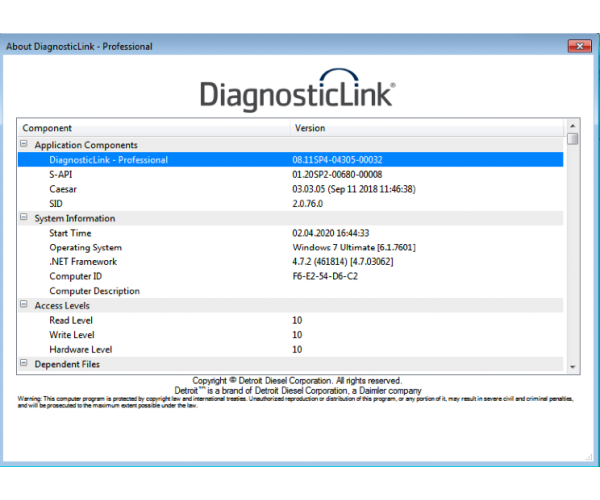Screen dimensions: 600x500
Task: Select the Operating System row
Action: pyautogui.click(x=290, y=248)
